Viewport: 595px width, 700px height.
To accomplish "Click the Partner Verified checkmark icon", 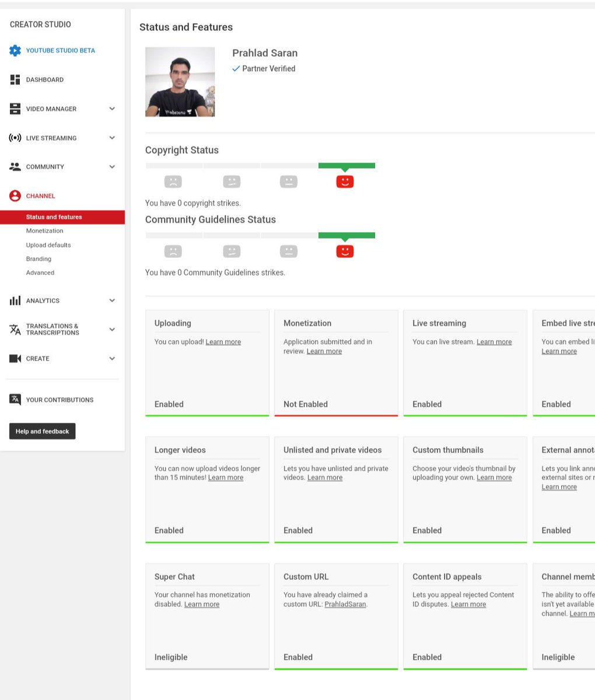I will 236,69.
